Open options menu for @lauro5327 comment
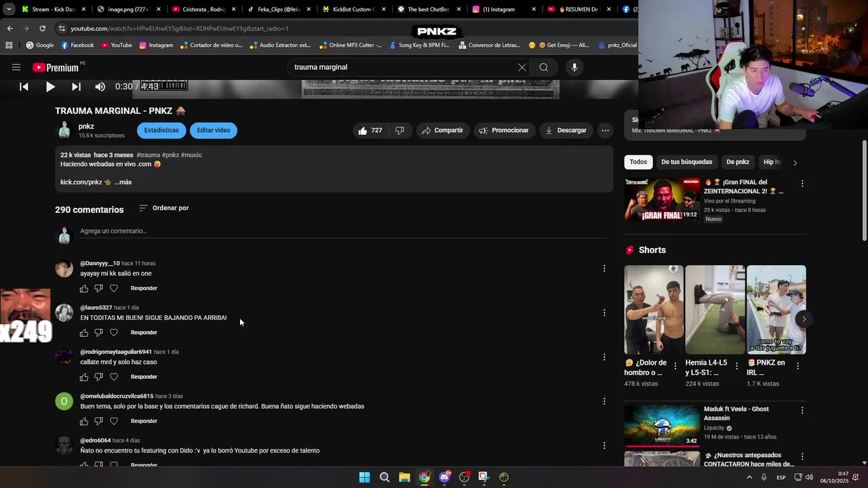 (604, 312)
